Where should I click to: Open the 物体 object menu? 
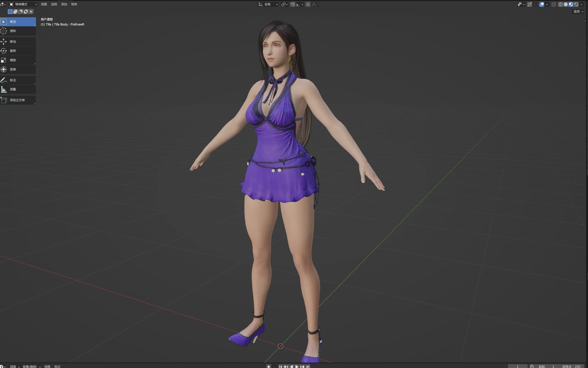[74, 4]
